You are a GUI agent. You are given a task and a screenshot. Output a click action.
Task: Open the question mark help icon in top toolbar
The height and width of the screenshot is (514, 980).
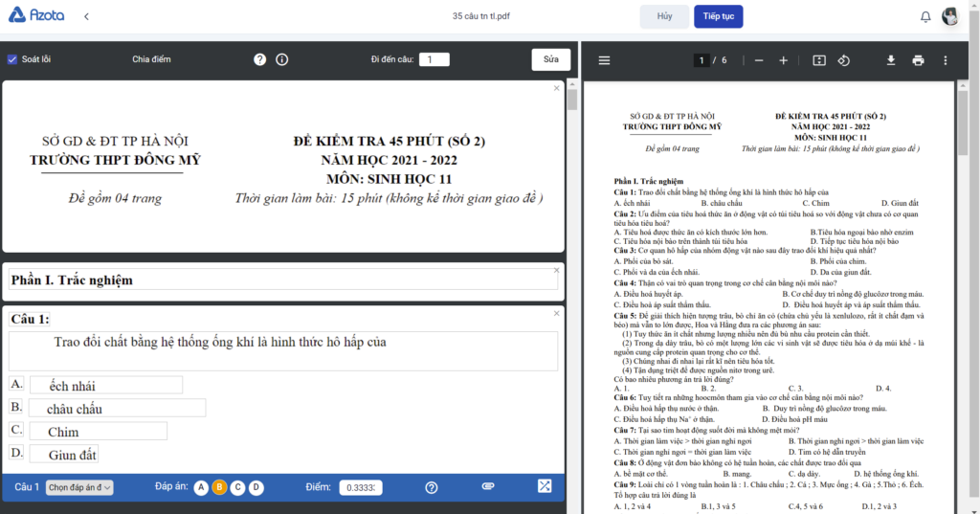click(x=260, y=59)
